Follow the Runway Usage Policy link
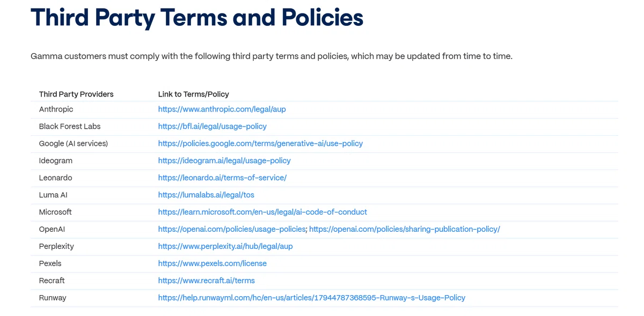This screenshot has width=644, height=316. [312, 298]
